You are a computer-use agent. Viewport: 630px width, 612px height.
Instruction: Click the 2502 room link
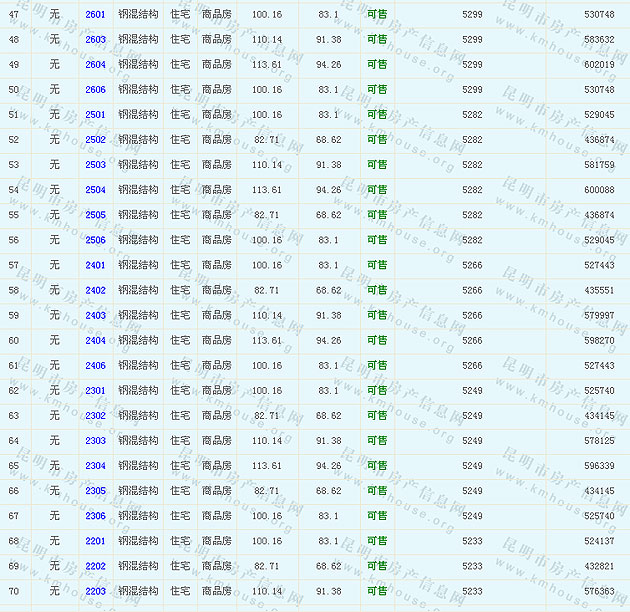[x=95, y=140]
